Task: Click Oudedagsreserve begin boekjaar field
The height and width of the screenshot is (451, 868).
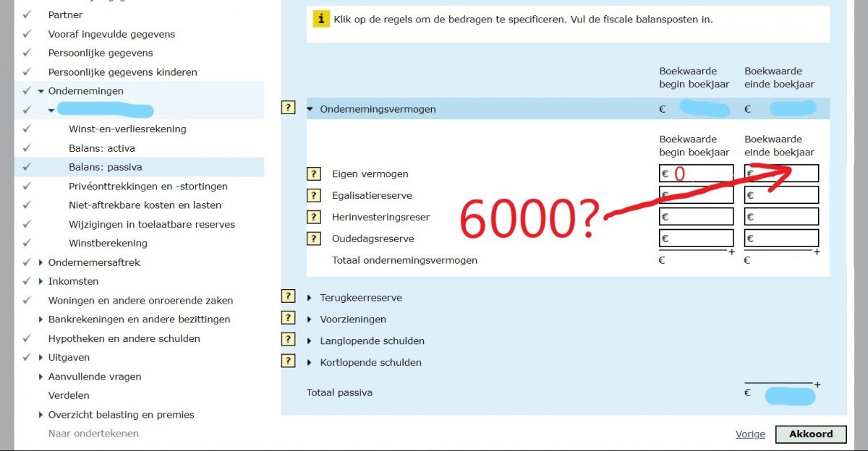Action: coord(696,239)
